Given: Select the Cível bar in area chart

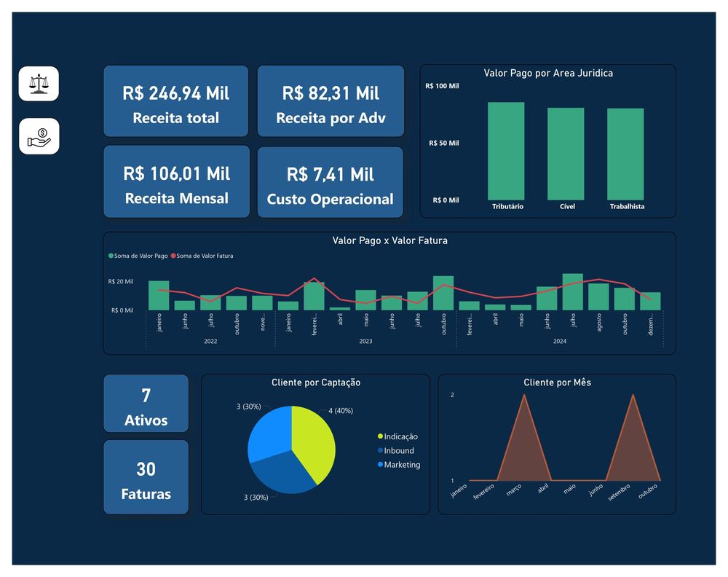Looking at the screenshot, I should [566, 154].
